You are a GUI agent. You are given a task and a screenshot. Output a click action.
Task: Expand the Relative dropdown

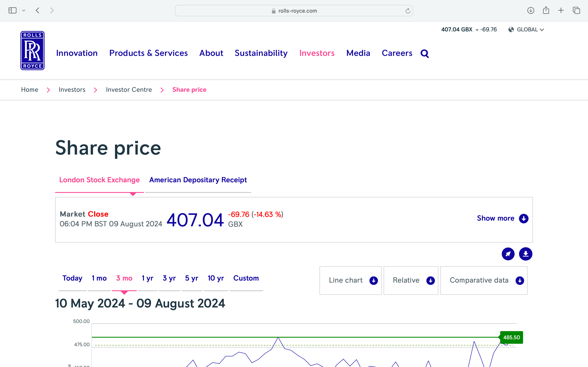click(411, 280)
